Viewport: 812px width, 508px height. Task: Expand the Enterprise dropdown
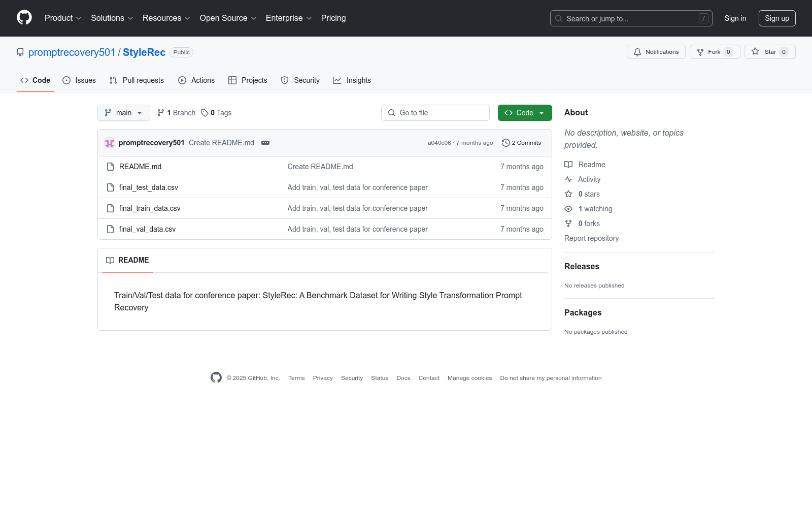coord(289,18)
